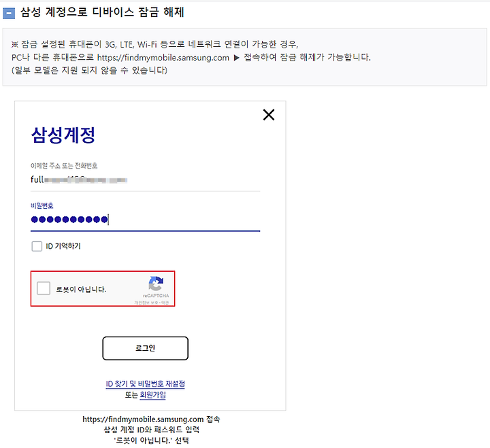Viewport: 490px width, 448px height.
Task: Select the 삼성계정 heading text
Action: coord(63,135)
